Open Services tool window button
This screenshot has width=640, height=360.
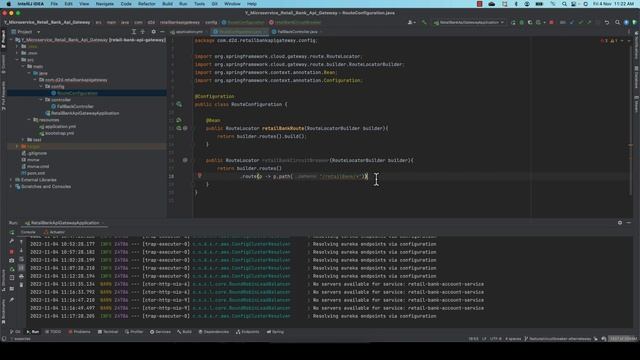pos(160,332)
